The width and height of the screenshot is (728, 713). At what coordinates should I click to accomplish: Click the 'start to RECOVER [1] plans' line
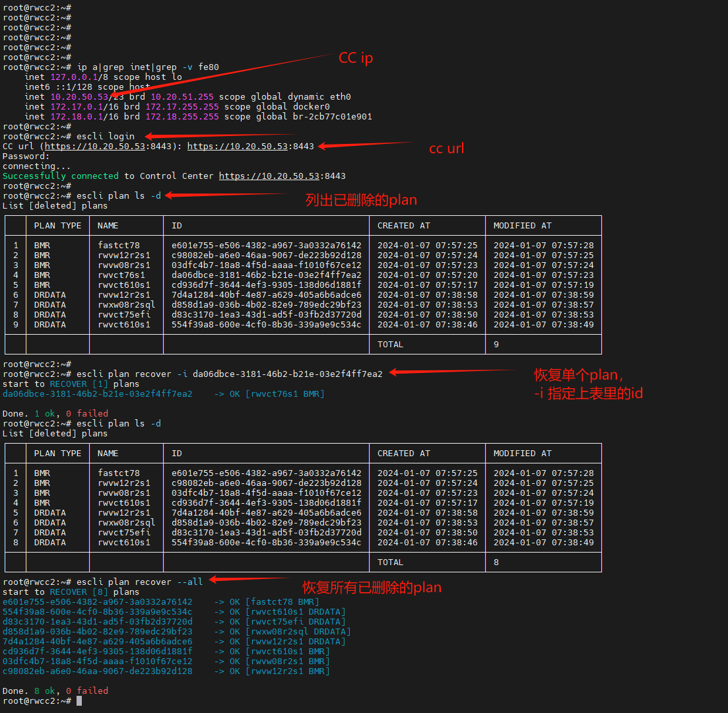71,384
